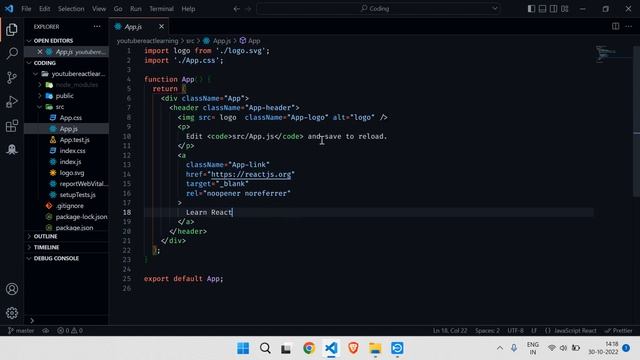Viewport: 640px width, 360px height.
Task: Open App.test.js in the file tree
Action: click(x=67, y=140)
